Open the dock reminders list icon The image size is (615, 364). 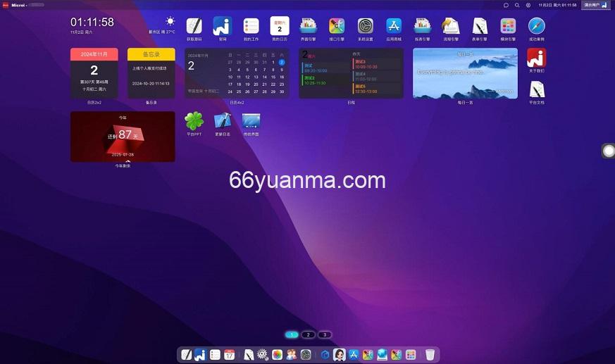click(215, 355)
